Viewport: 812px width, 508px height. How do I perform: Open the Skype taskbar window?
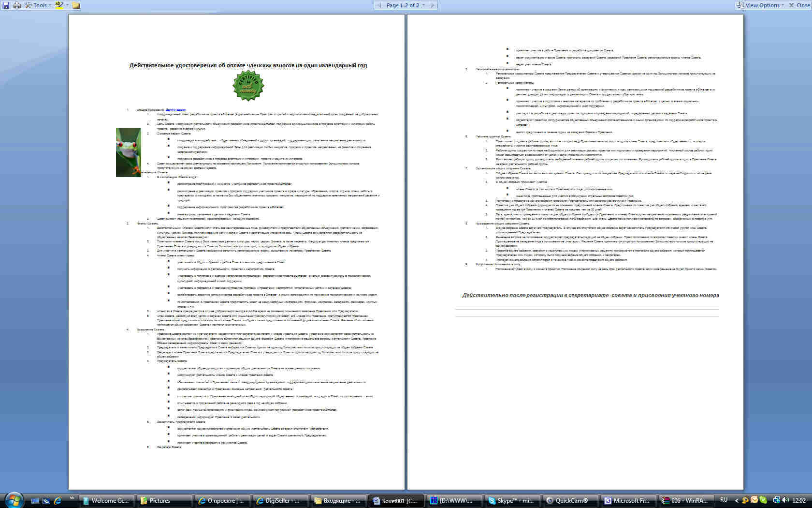[x=511, y=501]
